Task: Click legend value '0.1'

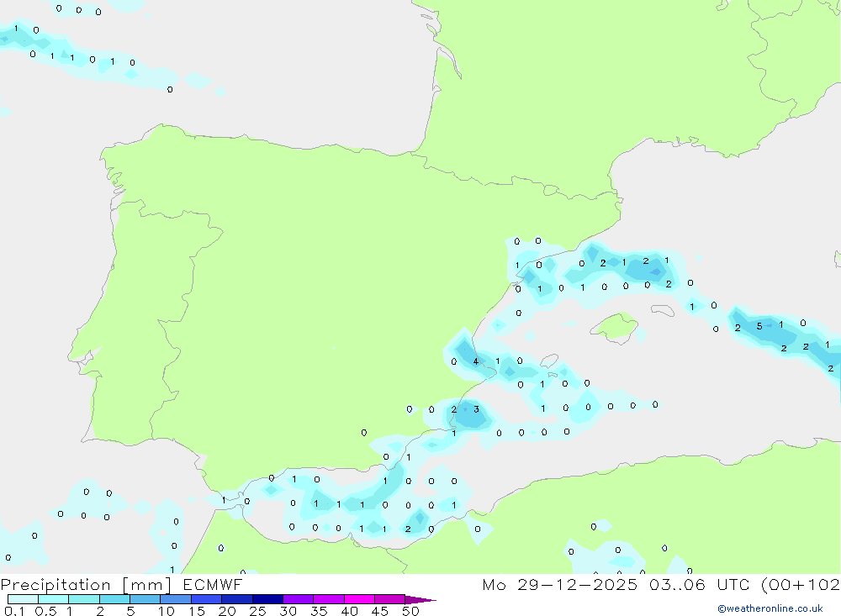Action: pos(14,611)
